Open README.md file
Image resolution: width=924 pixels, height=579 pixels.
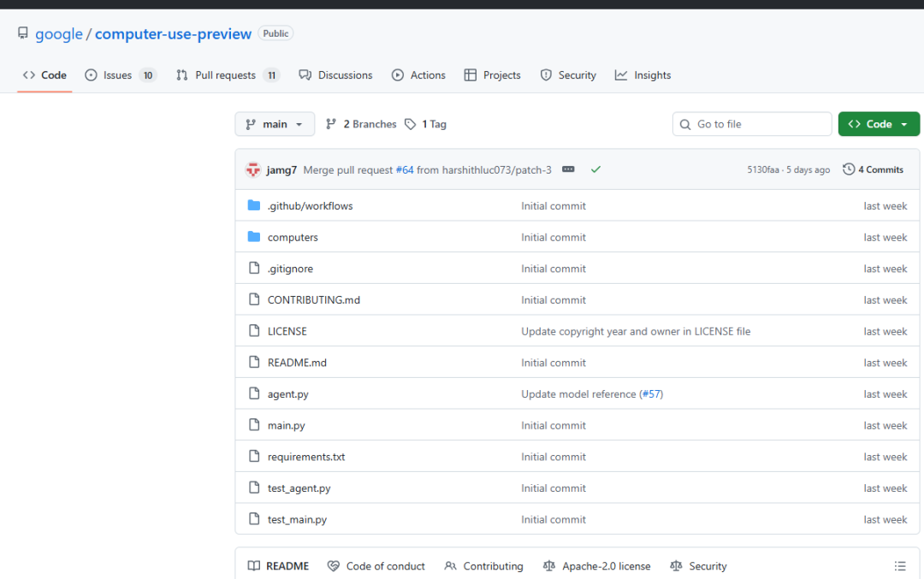297,363
